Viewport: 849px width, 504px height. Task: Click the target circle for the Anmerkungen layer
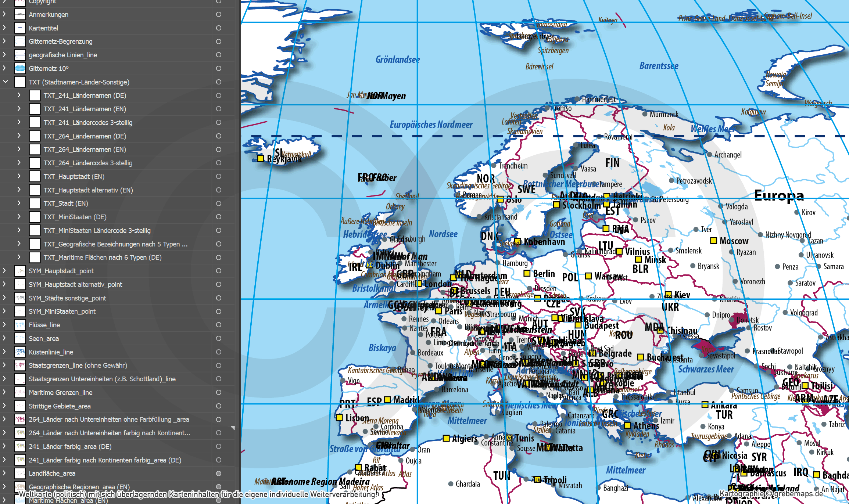219,14
